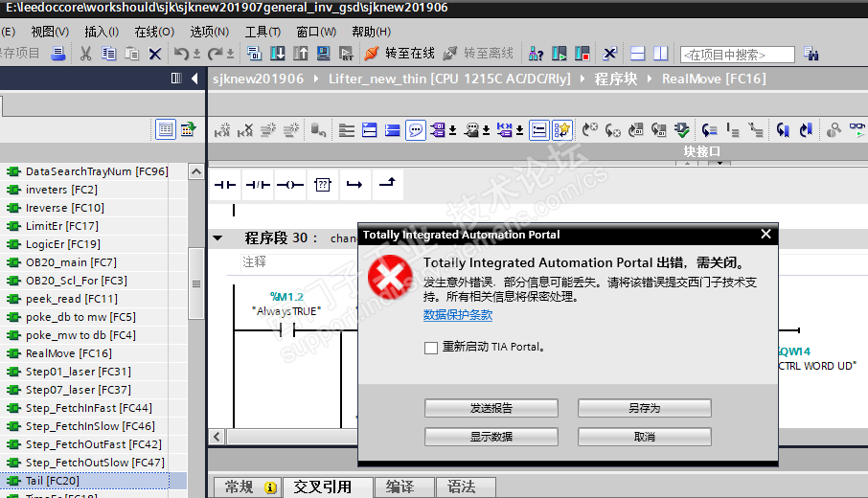
Task: Click the Upload from device icon
Action: (x=301, y=54)
